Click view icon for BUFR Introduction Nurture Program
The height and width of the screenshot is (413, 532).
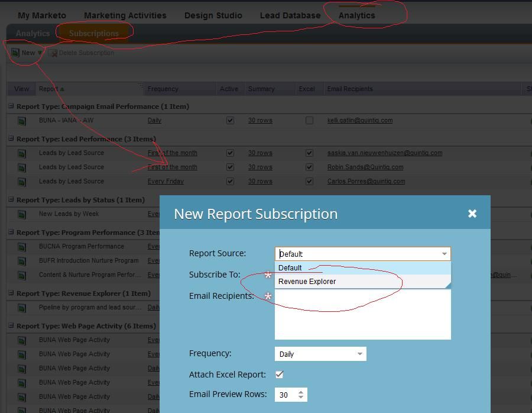[x=22, y=261]
